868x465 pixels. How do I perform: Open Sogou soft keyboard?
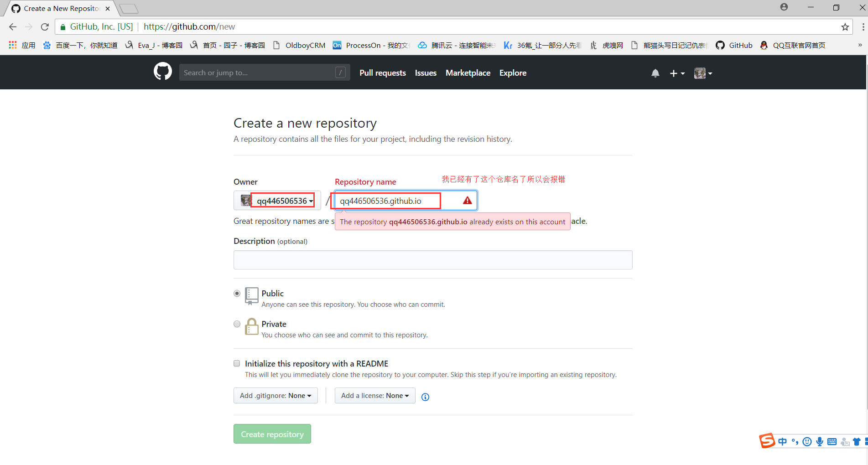pos(832,441)
